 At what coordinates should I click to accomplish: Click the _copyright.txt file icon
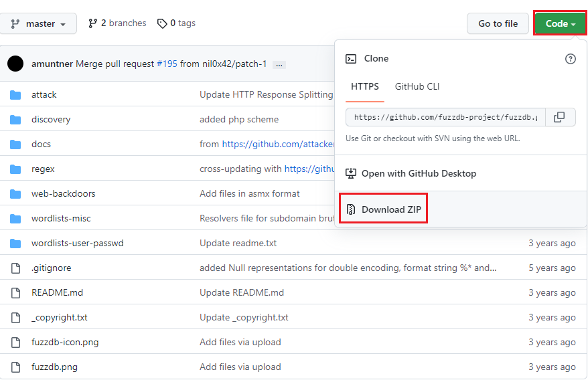pos(15,317)
